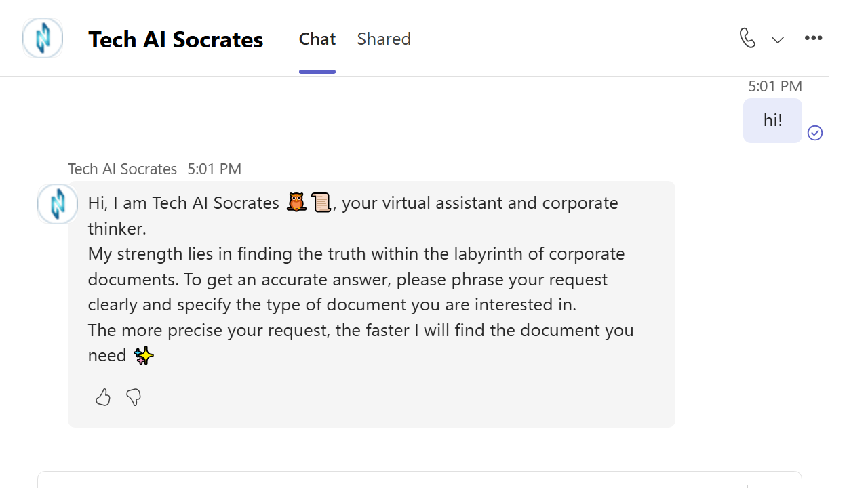Focus the message compose box
The width and height of the screenshot is (868, 488).
coord(420,479)
